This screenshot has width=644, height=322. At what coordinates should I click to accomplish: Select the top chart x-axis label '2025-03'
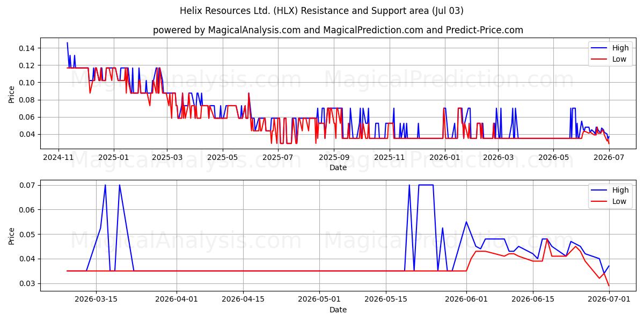click(166, 157)
